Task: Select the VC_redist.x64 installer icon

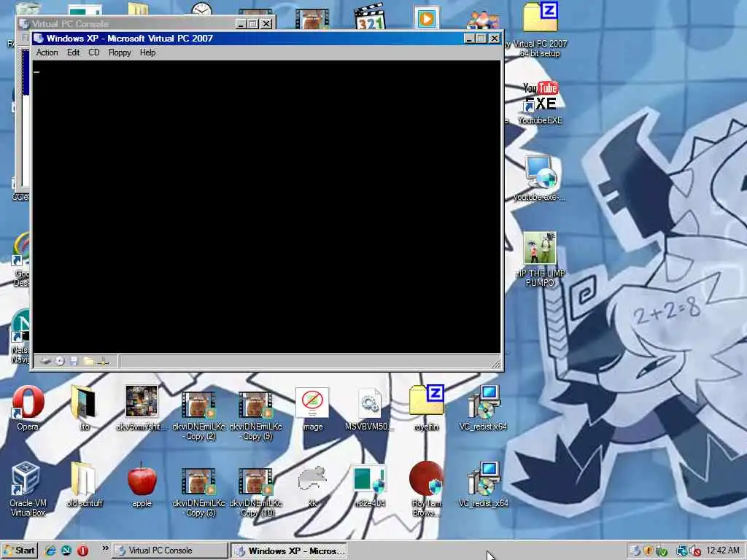Action: [483, 408]
